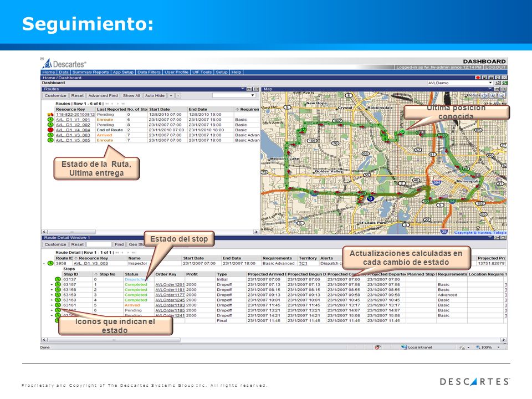Collapse route 3958 detail row
Screen dimensions: 532x399
(44, 264)
